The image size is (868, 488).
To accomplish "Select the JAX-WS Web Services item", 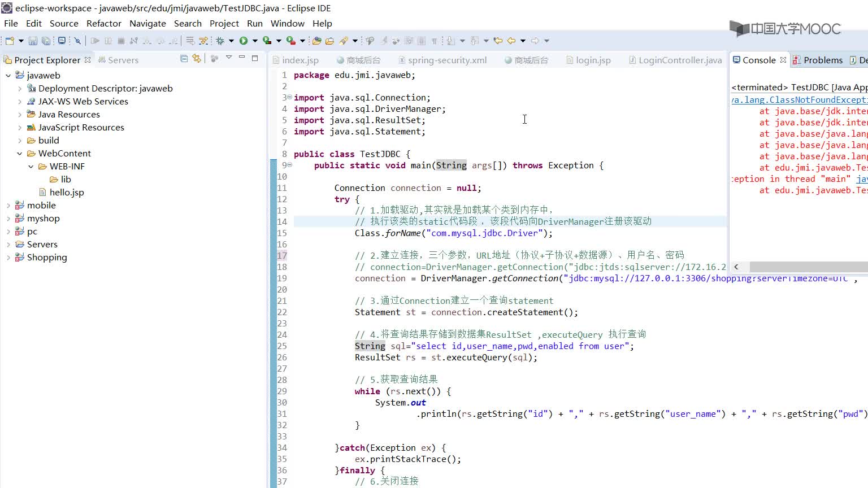I will click(83, 101).
